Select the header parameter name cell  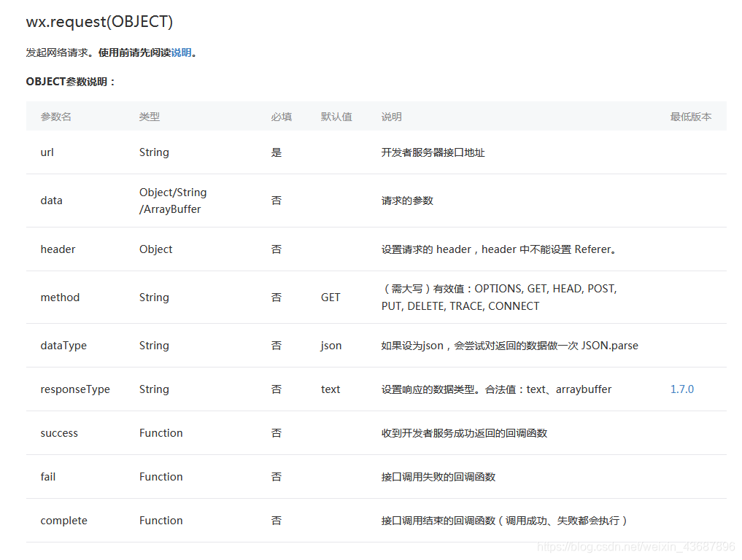58,249
